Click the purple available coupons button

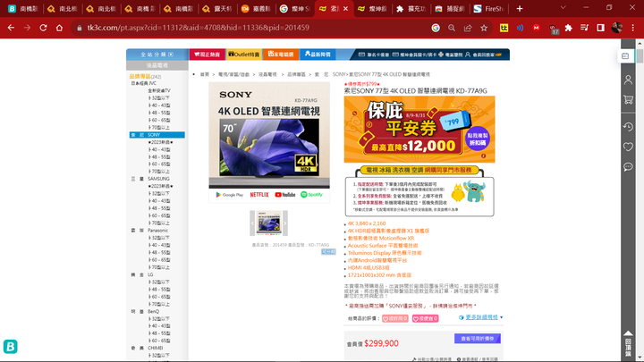[x=478, y=339]
